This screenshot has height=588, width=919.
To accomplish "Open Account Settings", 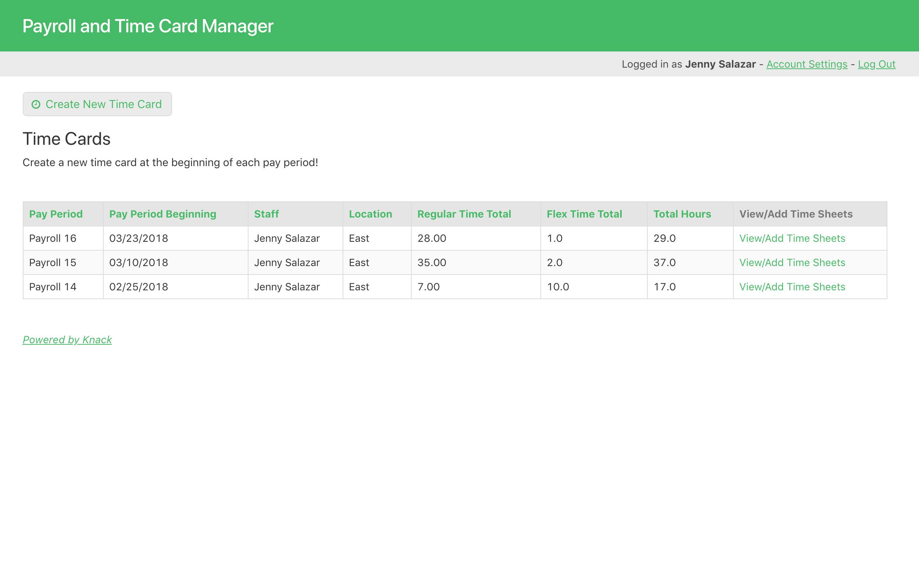I will (x=807, y=64).
